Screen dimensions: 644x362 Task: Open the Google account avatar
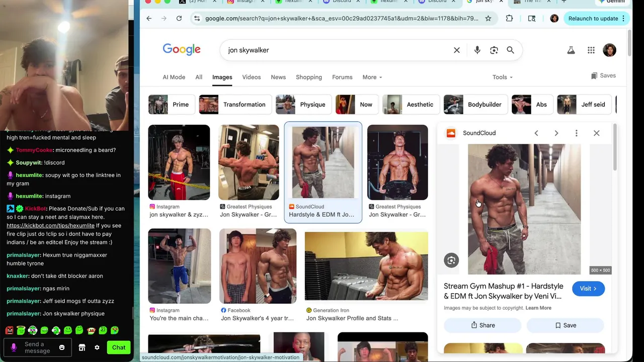[x=609, y=50]
